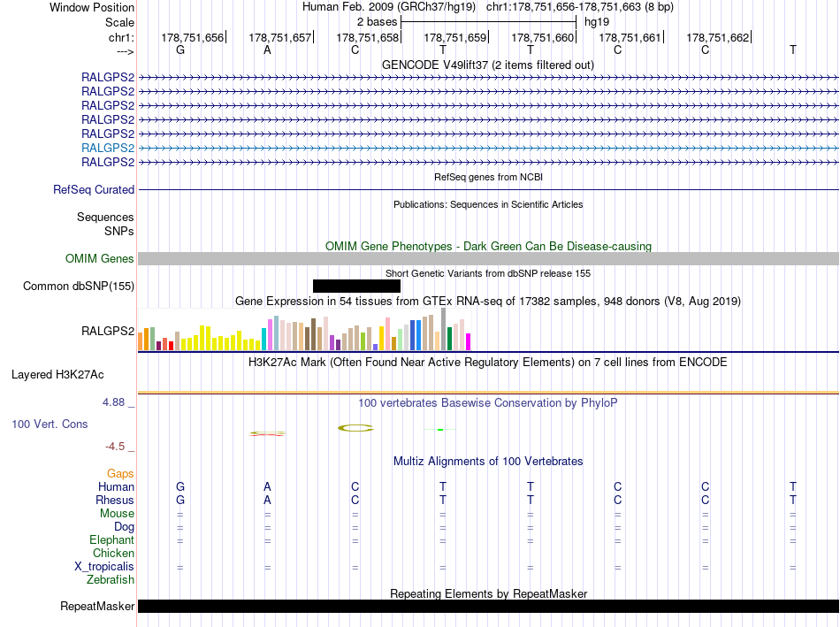Click the black dbSNP variant item

pyautogui.click(x=357, y=287)
